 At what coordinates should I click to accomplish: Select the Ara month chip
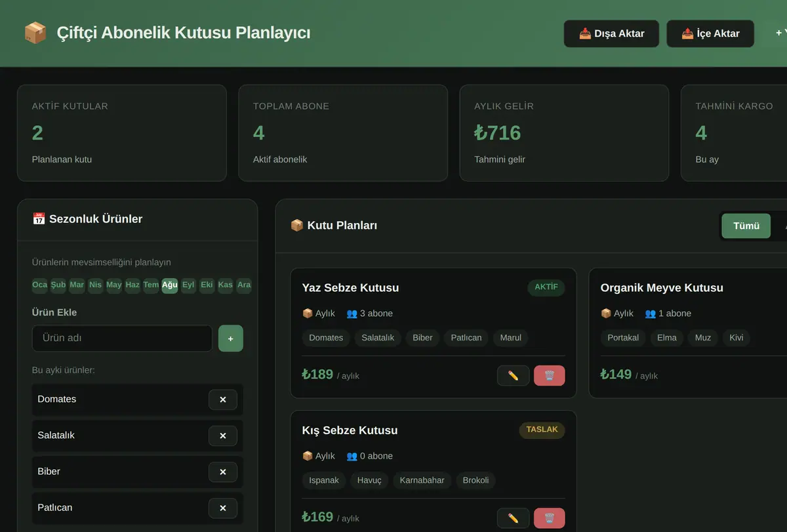click(x=244, y=285)
